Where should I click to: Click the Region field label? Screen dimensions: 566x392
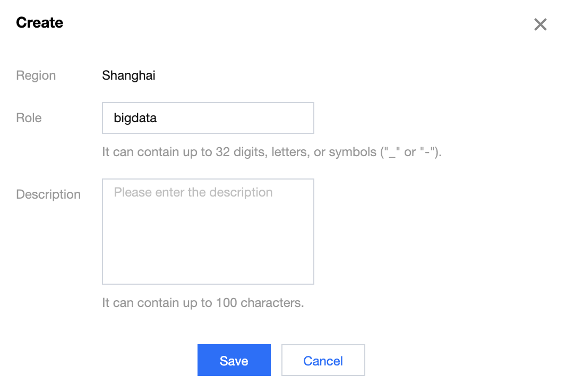36,75
